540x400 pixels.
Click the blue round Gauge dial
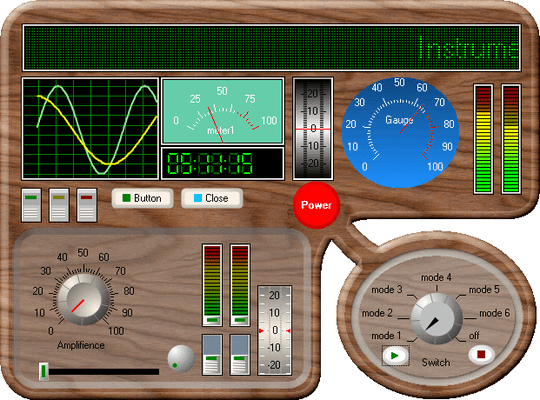[400, 133]
